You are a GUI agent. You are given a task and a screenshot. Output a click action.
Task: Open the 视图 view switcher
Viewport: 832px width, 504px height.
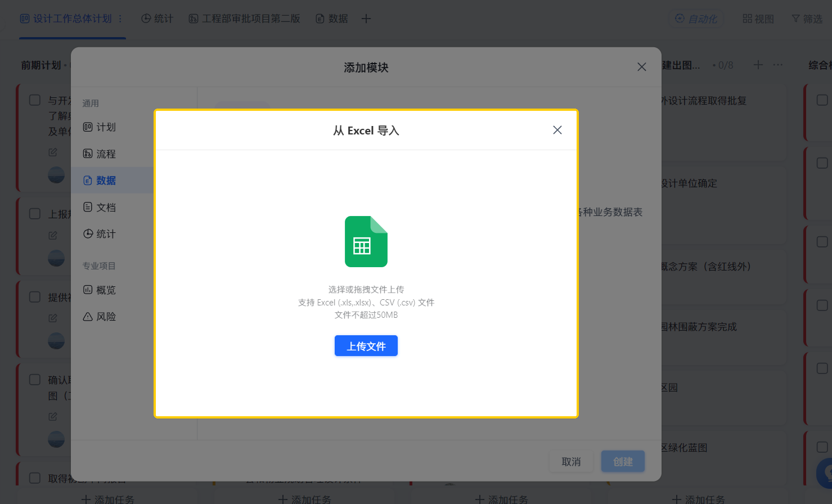coord(757,19)
